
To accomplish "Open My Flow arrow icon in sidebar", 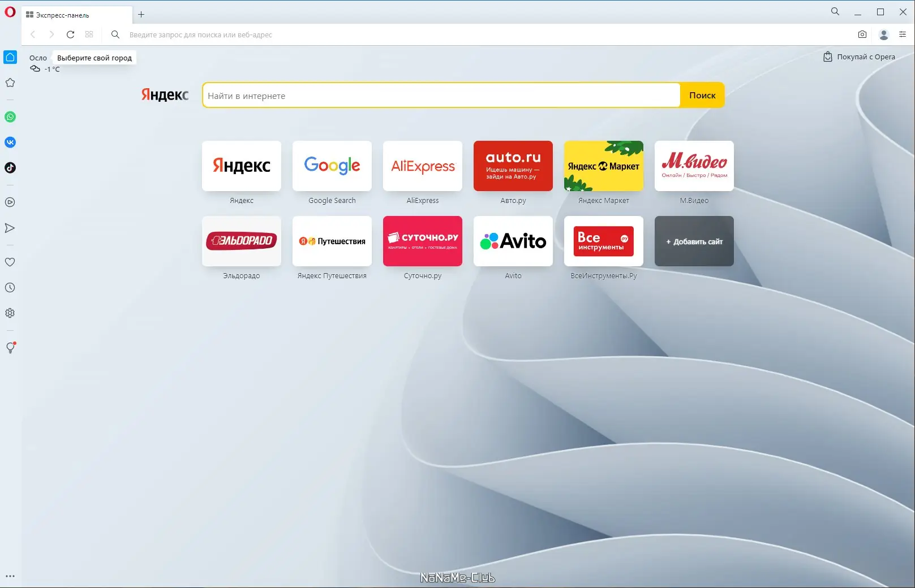I will pos(10,228).
